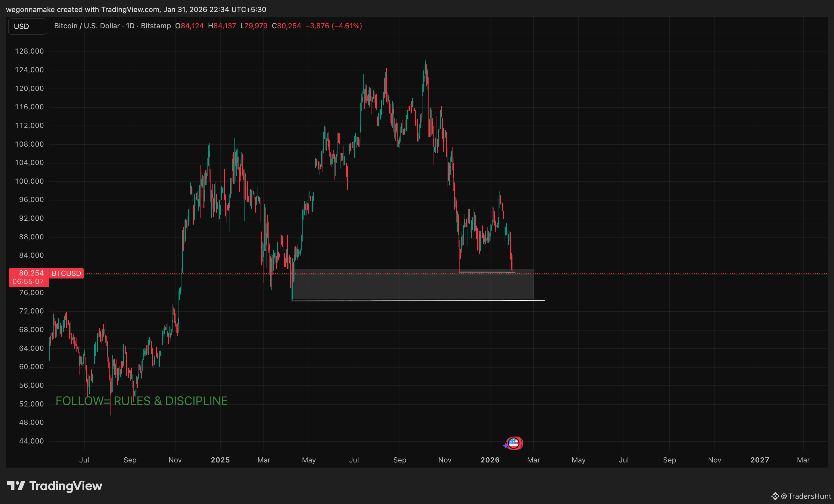
Task: Click the 72,000 price axis label
Action: 32,311
